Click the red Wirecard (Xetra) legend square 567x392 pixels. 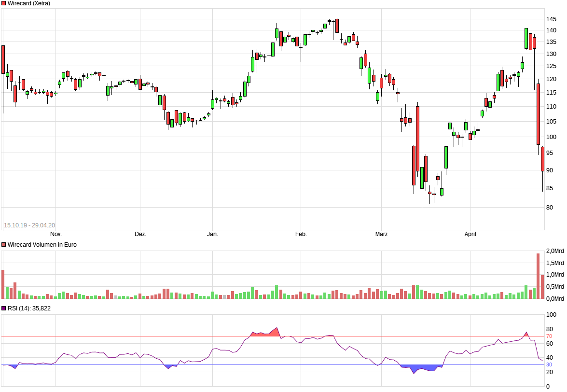pyautogui.click(x=4, y=3)
